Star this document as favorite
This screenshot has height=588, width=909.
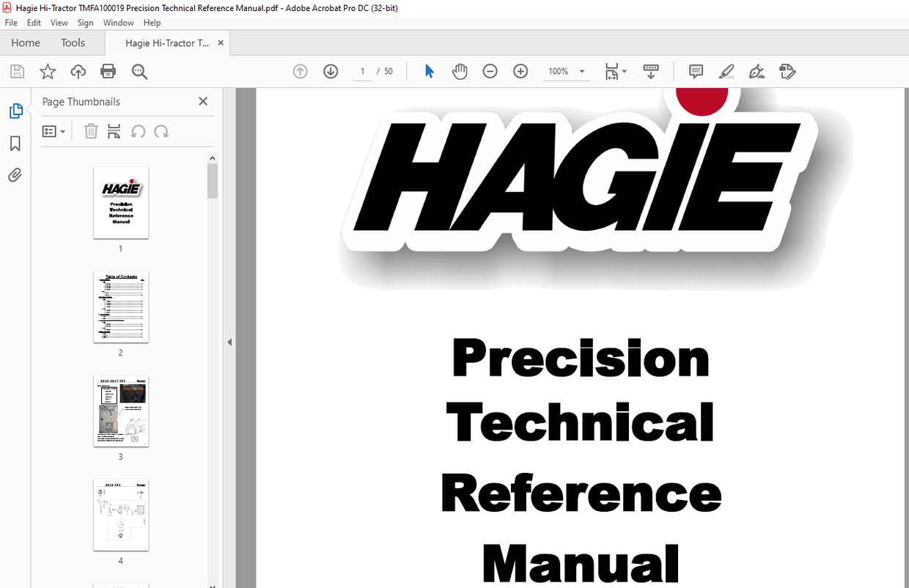coord(47,71)
